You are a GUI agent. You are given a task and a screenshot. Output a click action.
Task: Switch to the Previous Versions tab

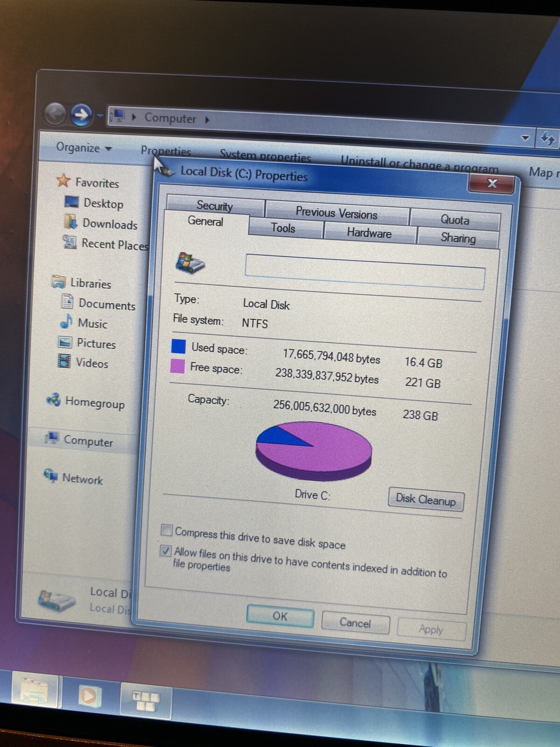(336, 212)
